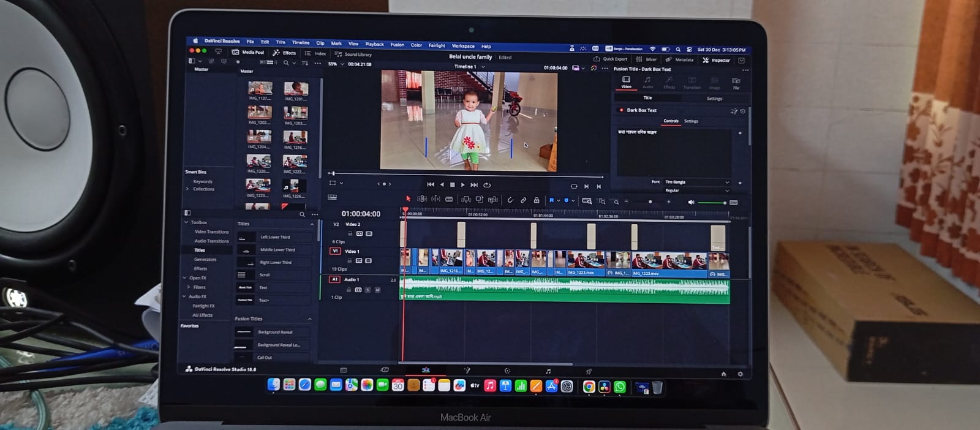Open the Inspector panel button
980x430 pixels.
point(716,60)
